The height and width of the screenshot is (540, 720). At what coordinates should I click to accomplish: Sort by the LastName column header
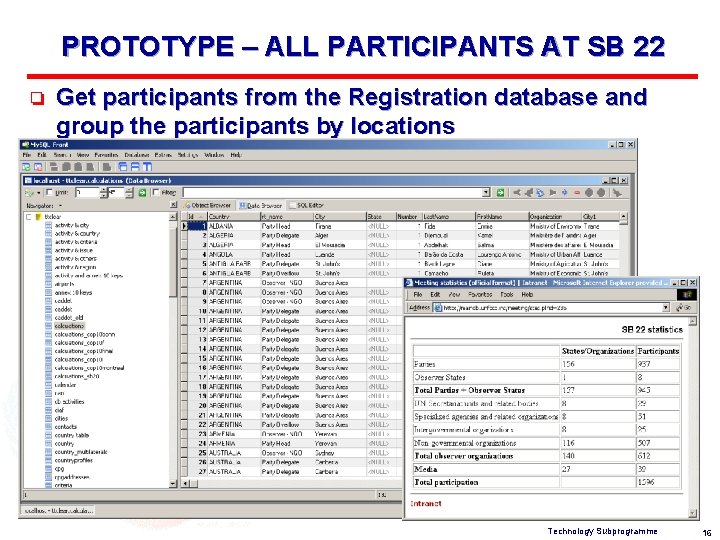(448, 216)
